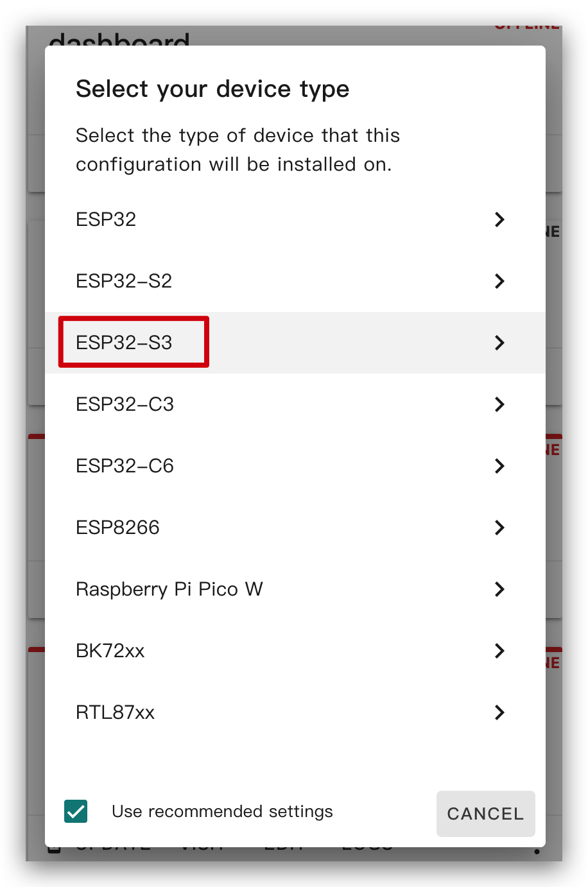Click the chevron arrow beside ESP32-S2
Screen dimensions: 588x887
point(499,281)
